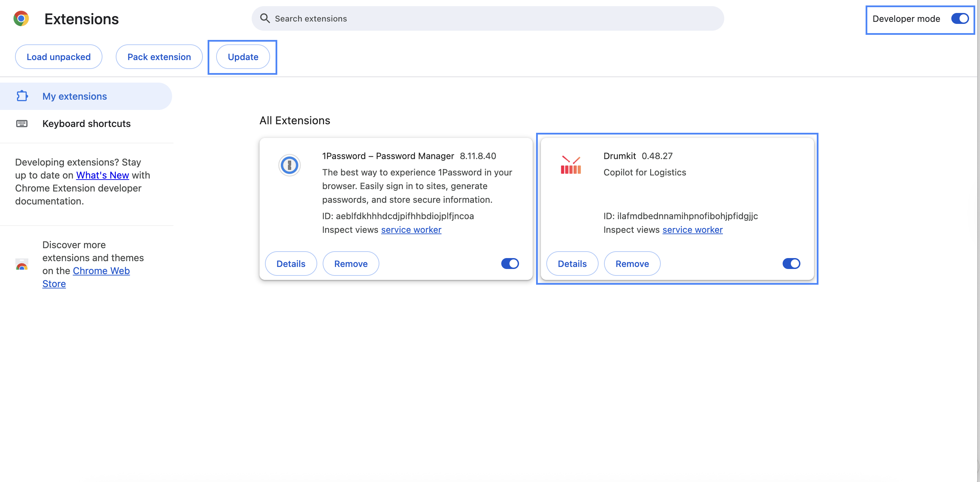Click the 1Password ID aeblfdkhhhdcdjpifhhbdiojplfjncoa
980x482 pixels.
point(405,216)
